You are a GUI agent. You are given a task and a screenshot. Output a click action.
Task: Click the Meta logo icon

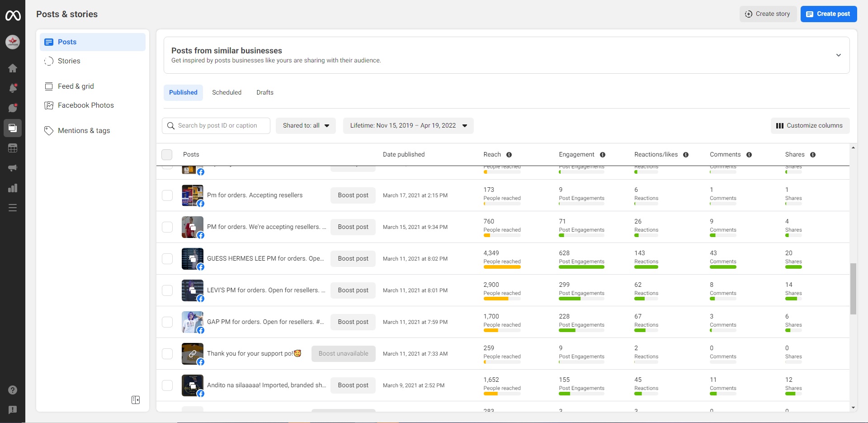(13, 16)
